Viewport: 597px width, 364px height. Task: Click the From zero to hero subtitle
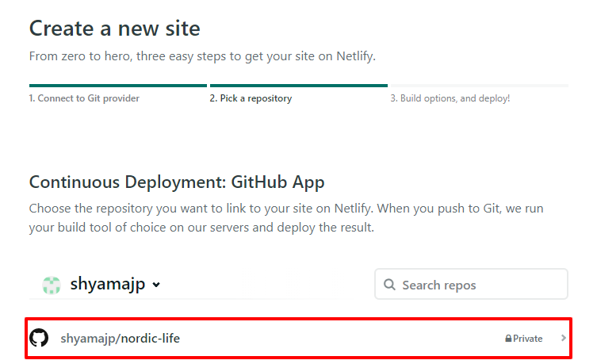point(202,56)
